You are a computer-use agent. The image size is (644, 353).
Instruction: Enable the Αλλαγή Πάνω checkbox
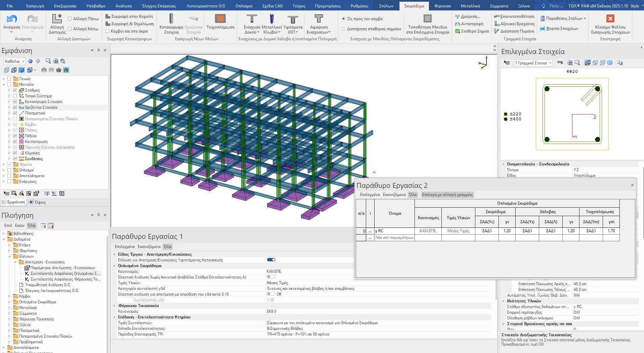click(70, 19)
